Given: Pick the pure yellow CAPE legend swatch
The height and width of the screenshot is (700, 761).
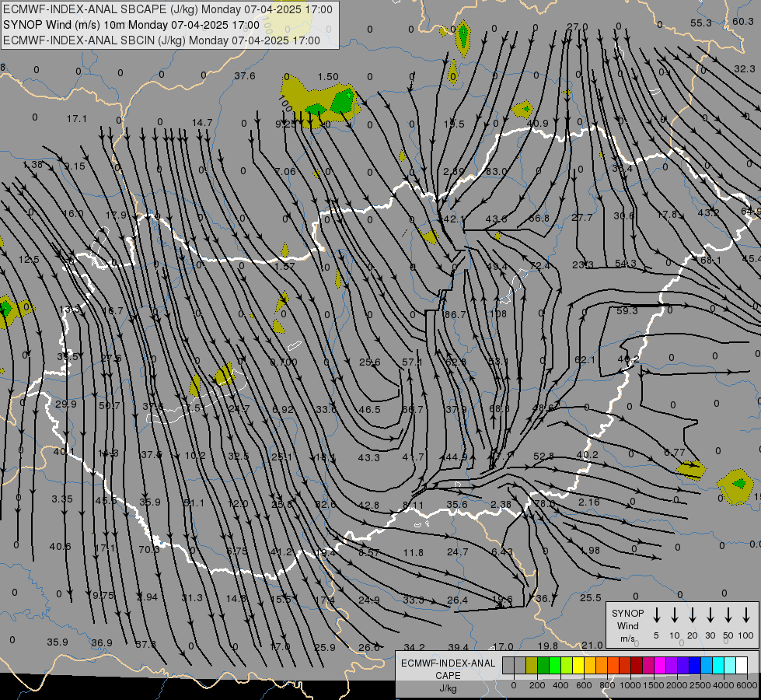Looking at the screenshot, I should click(578, 666).
